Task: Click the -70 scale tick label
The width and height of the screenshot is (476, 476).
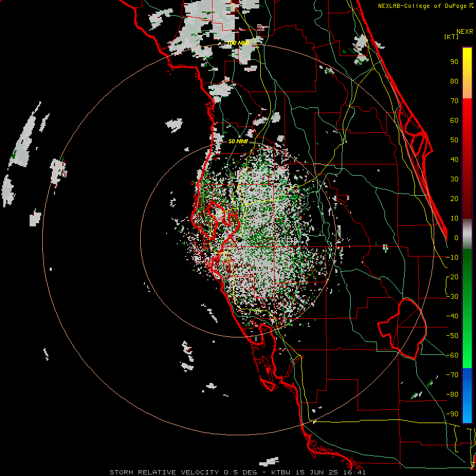Action: pyautogui.click(x=452, y=374)
